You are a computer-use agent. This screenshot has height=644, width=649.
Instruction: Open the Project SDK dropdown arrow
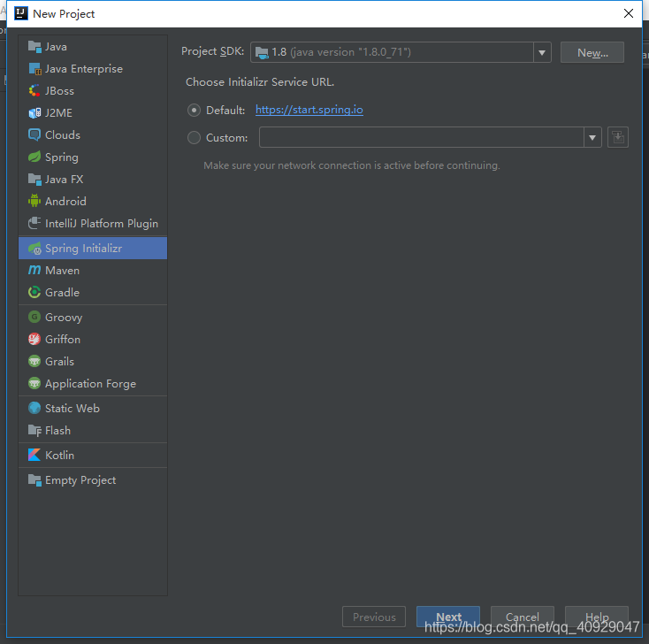coord(542,52)
